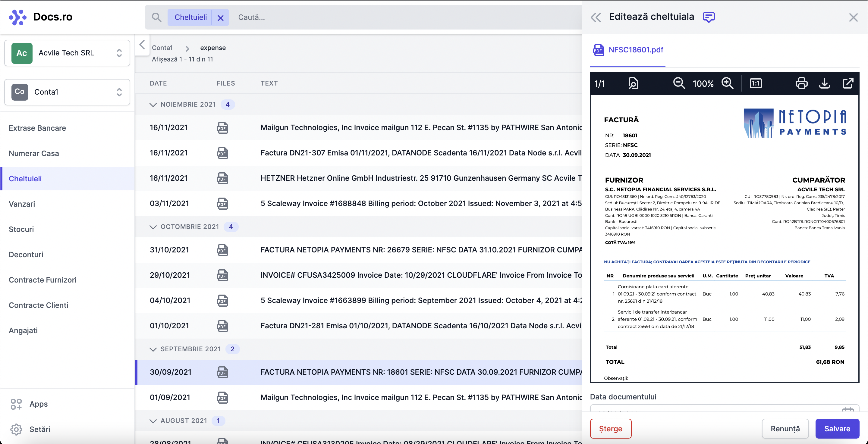
Task: Select the INVOICE# CFUSA3425009 Cloudflare text
Action: click(x=421, y=275)
